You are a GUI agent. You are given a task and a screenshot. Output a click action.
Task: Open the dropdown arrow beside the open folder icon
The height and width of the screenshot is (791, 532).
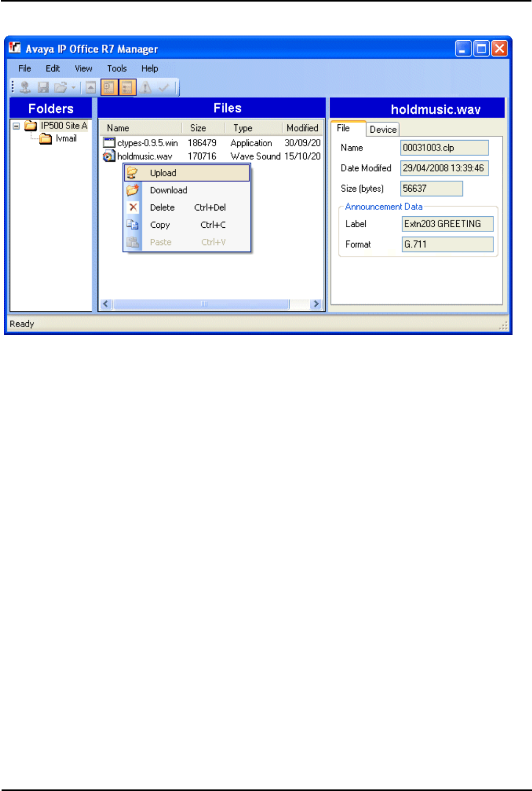point(74,87)
